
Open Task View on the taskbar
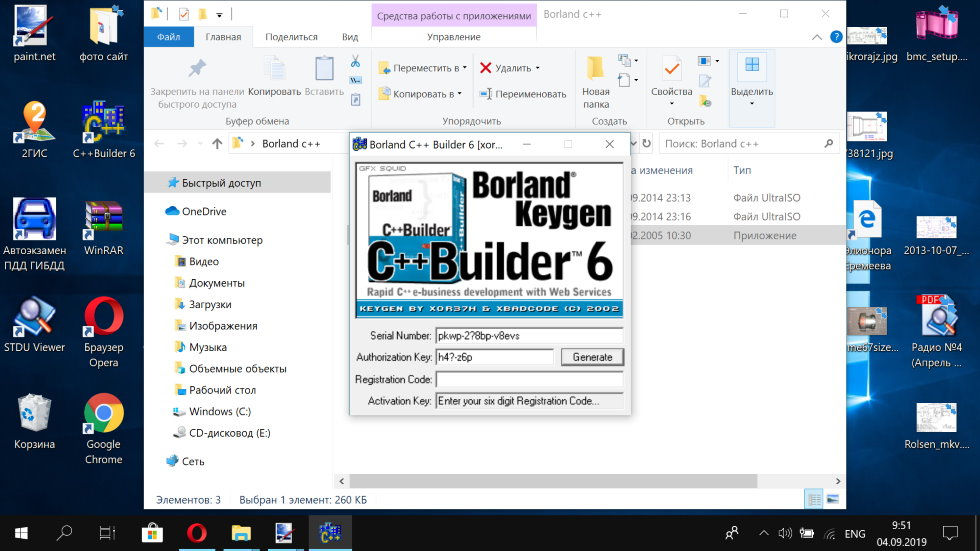coord(107,533)
